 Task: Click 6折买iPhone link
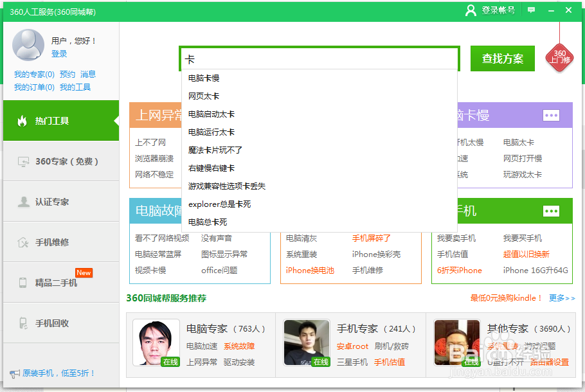(459, 271)
